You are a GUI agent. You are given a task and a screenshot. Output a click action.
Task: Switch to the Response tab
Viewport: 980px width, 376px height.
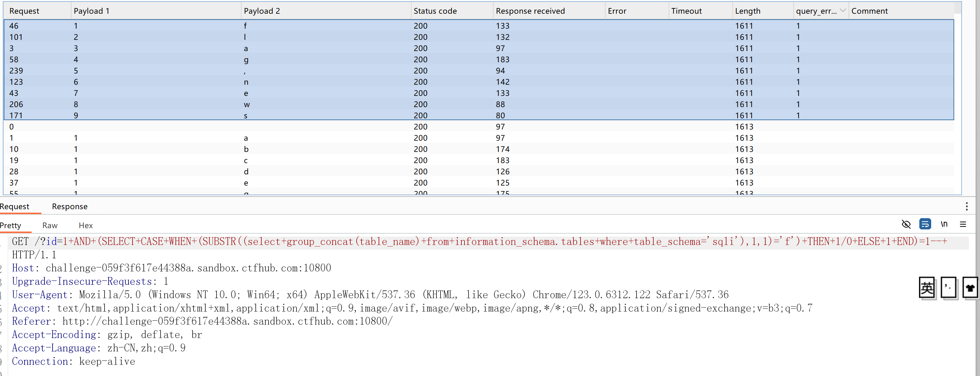[x=70, y=206]
